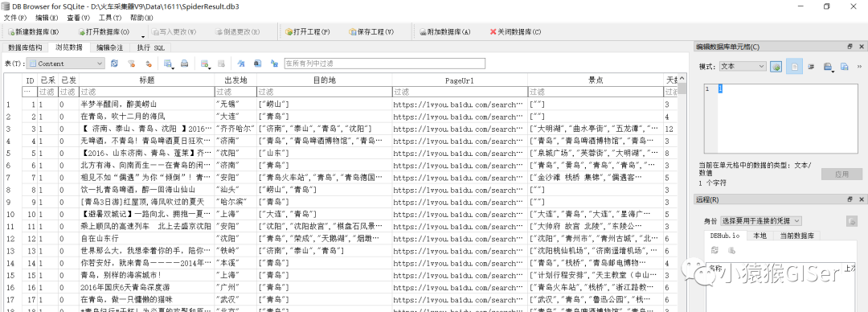Image resolution: width=868 pixels, height=312 pixels.
Task: Click the refresh table data icon
Action: pyautogui.click(x=115, y=64)
